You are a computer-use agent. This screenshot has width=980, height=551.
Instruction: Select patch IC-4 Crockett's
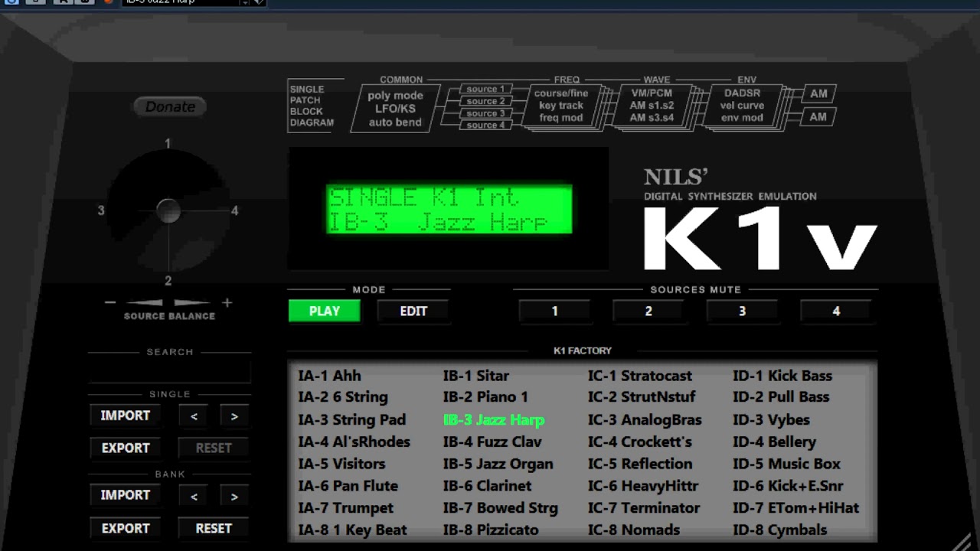pyautogui.click(x=640, y=442)
